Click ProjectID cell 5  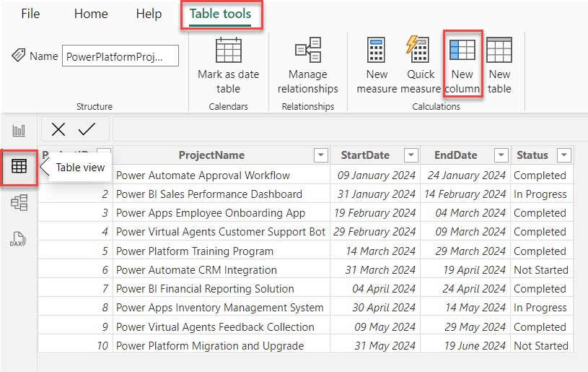(75, 251)
